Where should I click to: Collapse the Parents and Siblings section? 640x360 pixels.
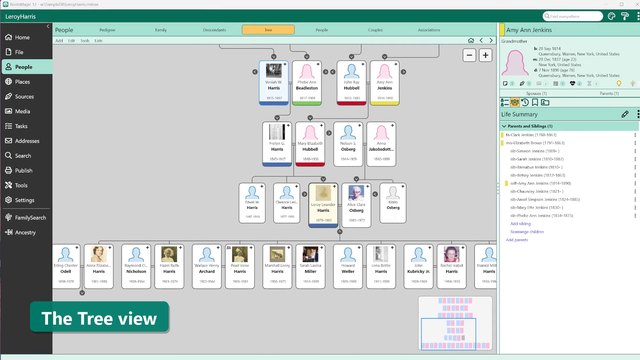tap(504, 127)
